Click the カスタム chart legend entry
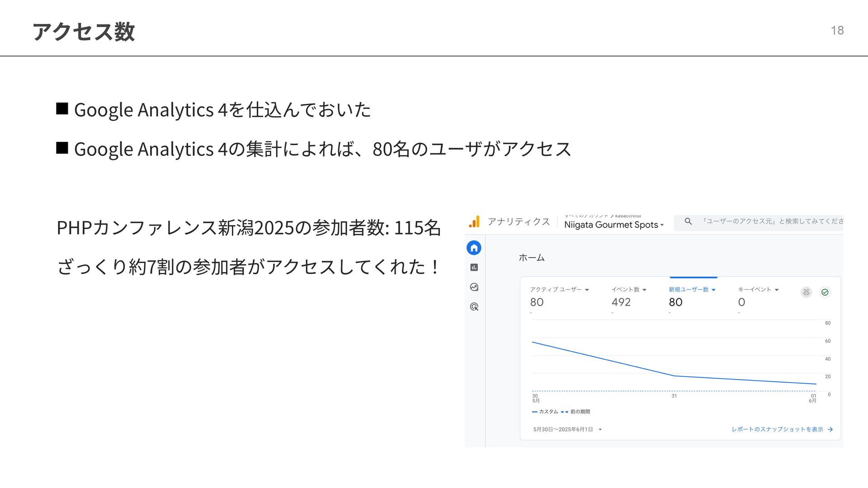 pyautogui.click(x=545, y=412)
